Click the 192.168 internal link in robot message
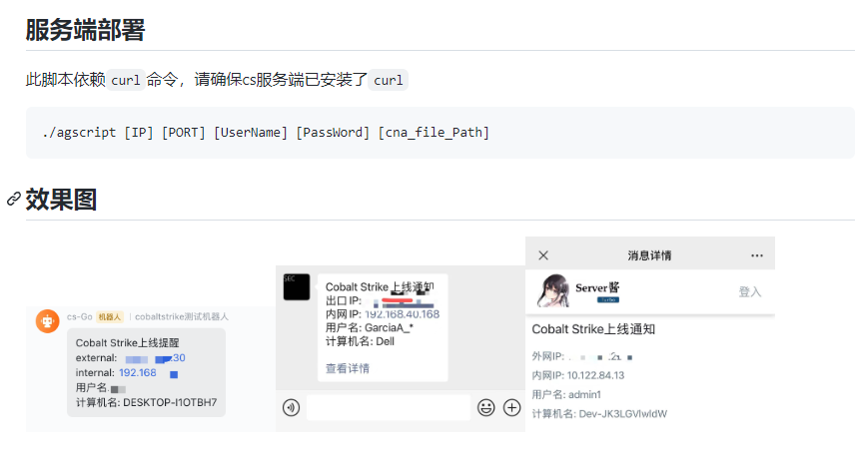The height and width of the screenshot is (467, 868). click(x=138, y=373)
